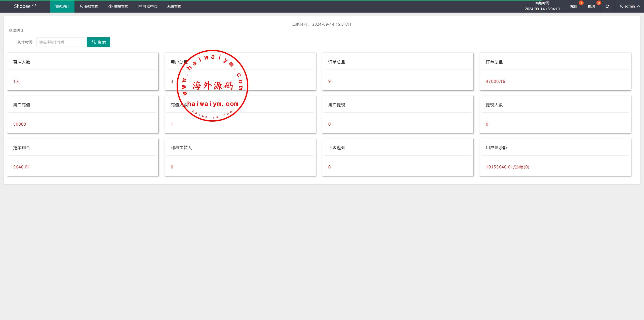Click the scales icon beside 交易管理
Screen dimensions: 644x320
(110, 6)
